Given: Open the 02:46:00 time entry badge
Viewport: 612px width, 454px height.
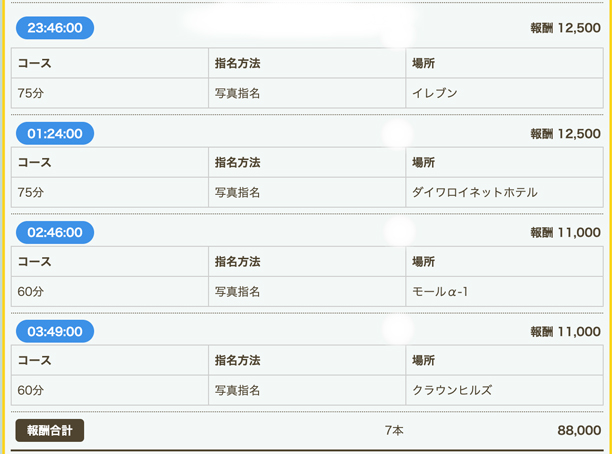Looking at the screenshot, I should coord(55,232).
